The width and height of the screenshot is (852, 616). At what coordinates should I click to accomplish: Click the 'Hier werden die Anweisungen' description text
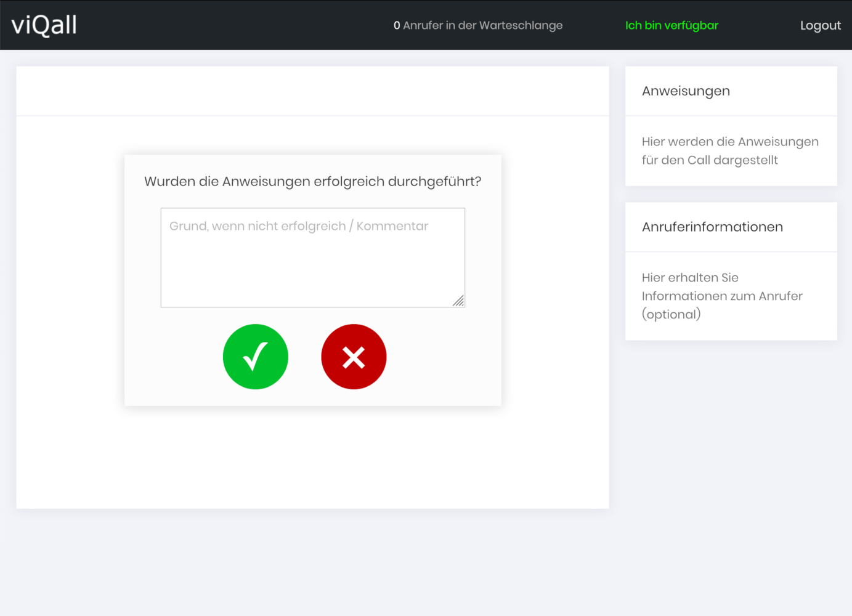pos(730,142)
